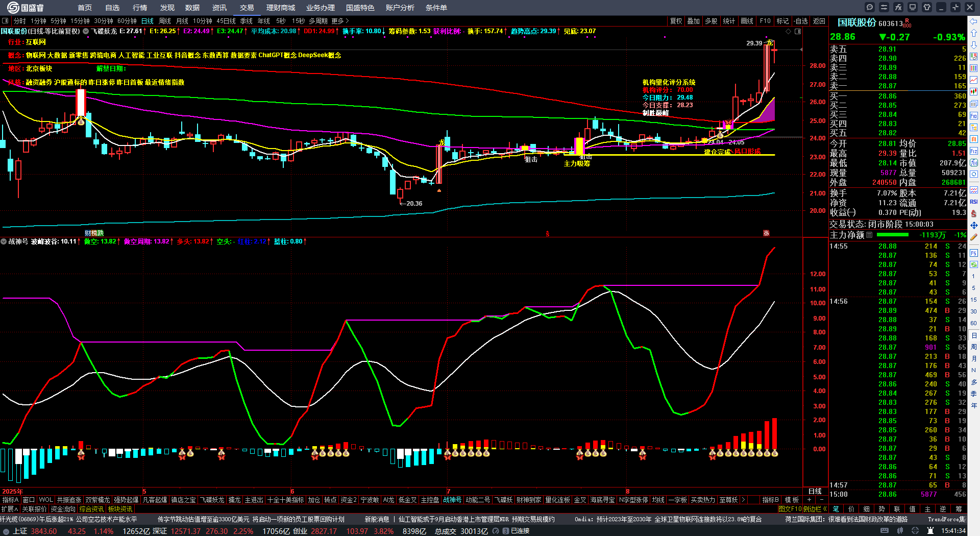Open the message chat bubble icon
The height and width of the screenshot is (536, 980).
[870, 7]
